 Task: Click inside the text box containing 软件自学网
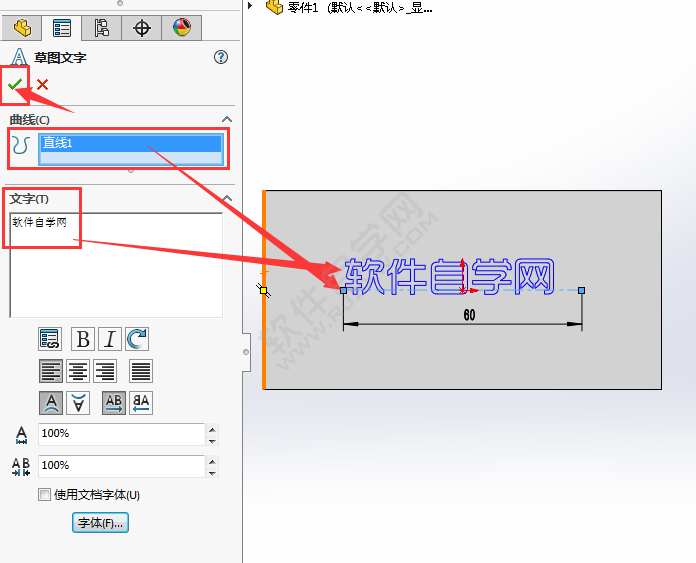[116, 265]
